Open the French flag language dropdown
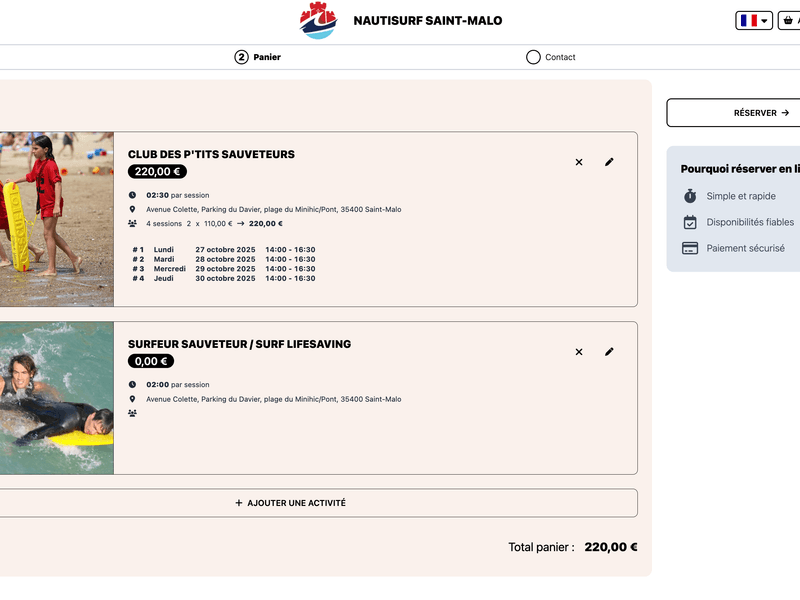 pyautogui.click(x=754, y=20)
